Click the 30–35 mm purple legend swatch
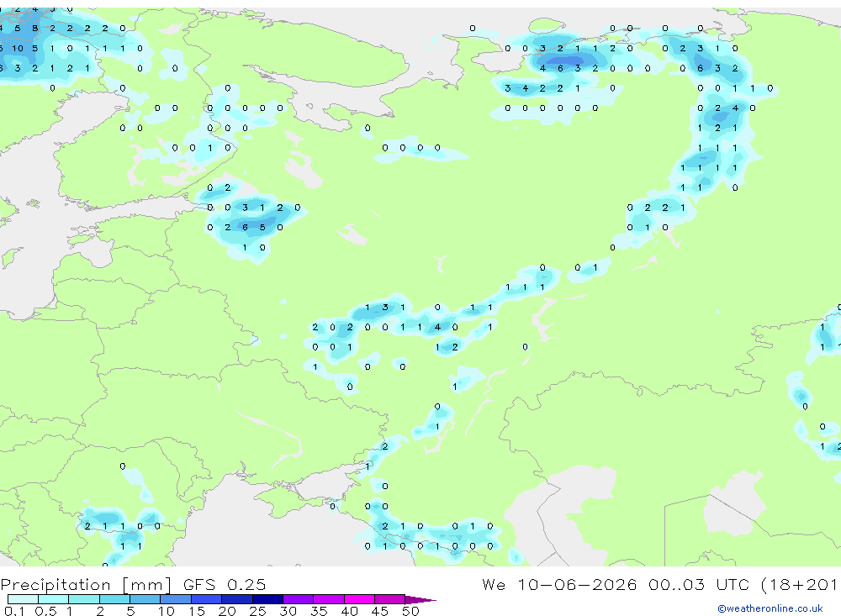Viewport: 841px width, 616px height. point(299,599)
